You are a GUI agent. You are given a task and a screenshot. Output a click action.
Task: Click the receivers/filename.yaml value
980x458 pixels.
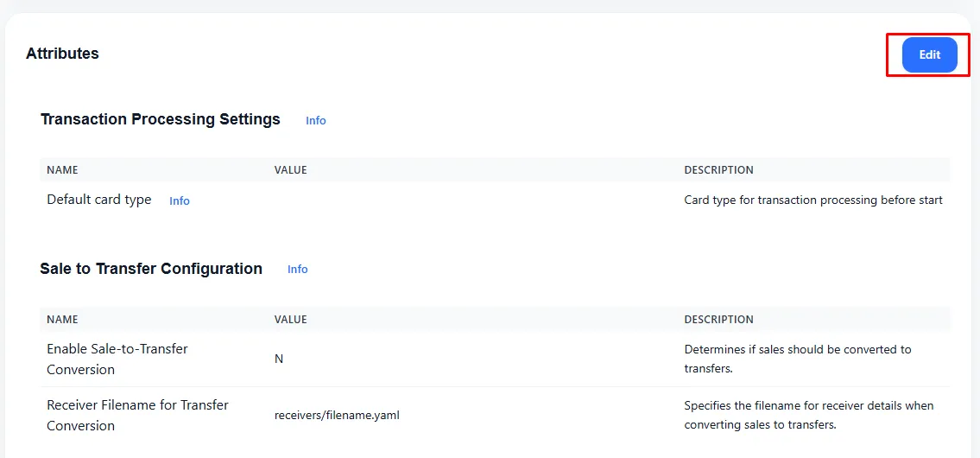pyautogui.click(x=337, y=415)
